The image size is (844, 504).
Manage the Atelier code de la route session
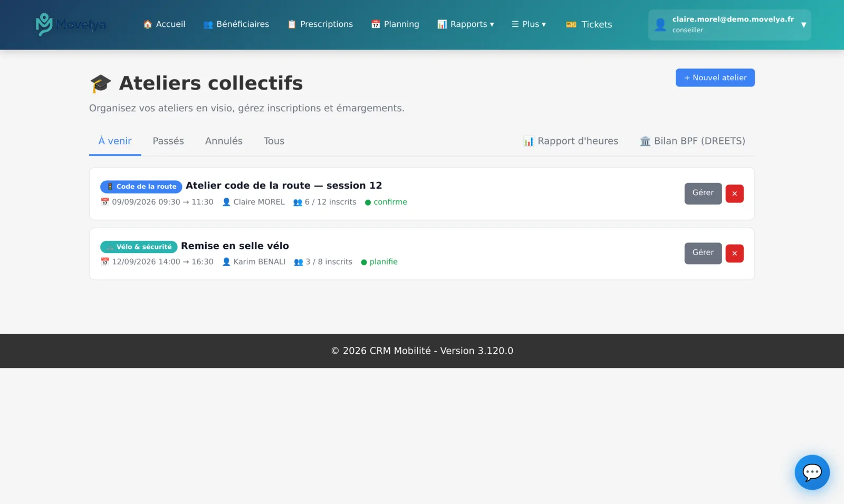[x=703, y=193]
